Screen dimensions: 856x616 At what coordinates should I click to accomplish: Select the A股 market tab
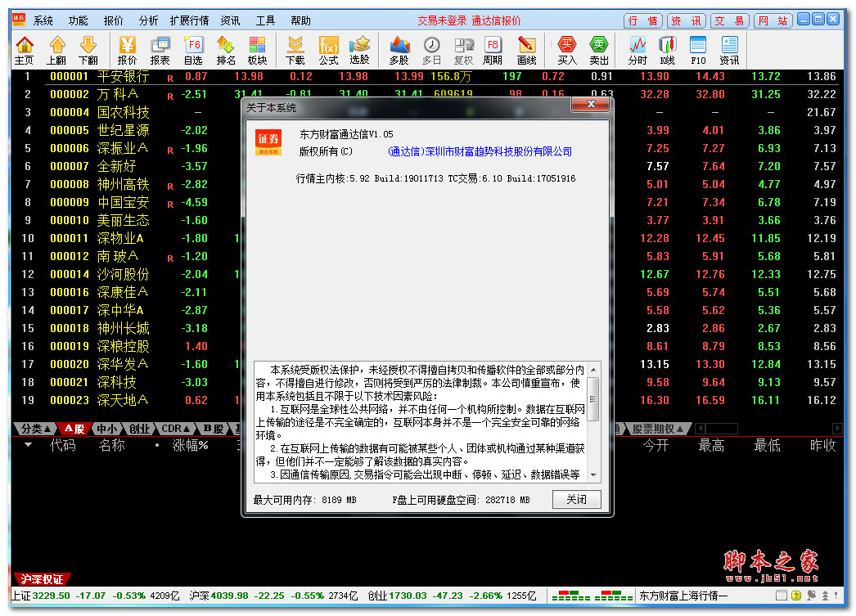coord(74,429)
